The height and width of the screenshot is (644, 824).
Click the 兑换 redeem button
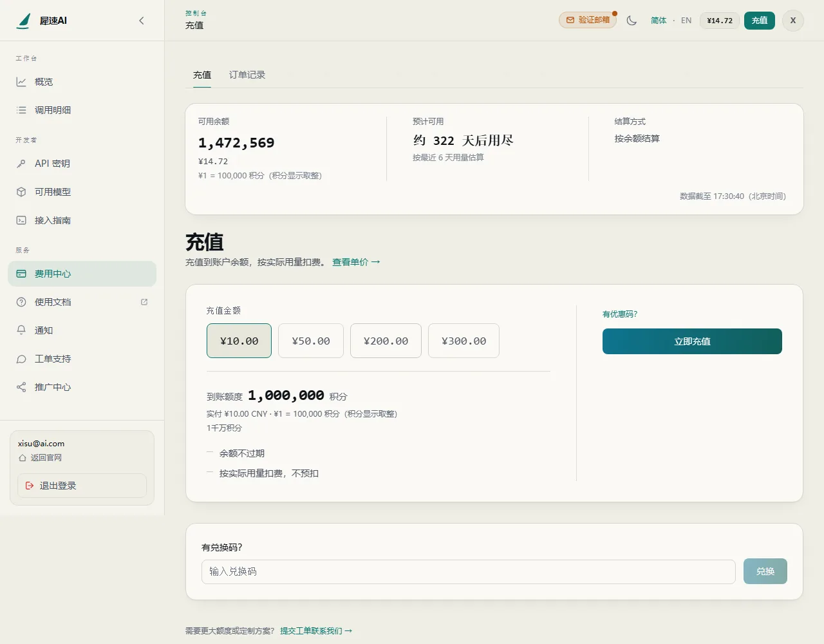pos(765,571)
